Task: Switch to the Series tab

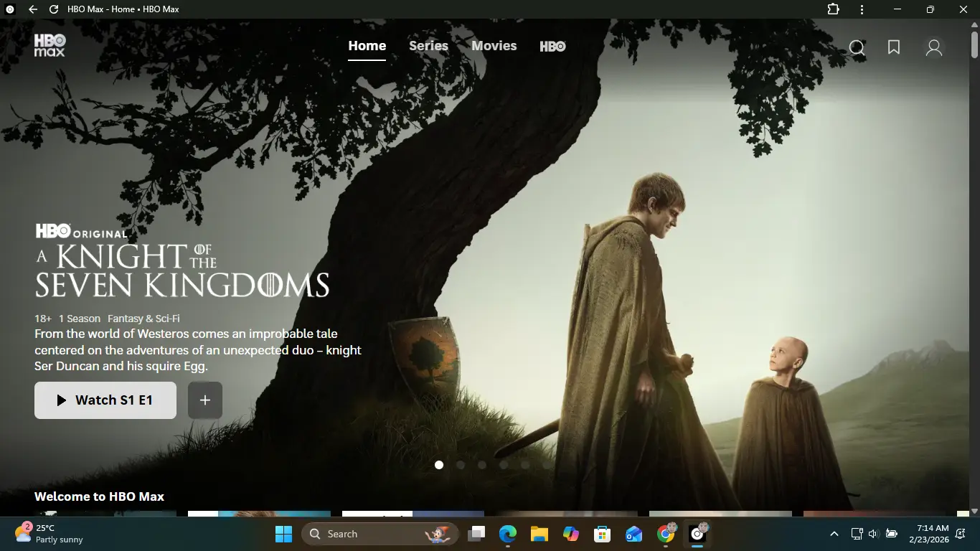Action: [x=428, y=46]
